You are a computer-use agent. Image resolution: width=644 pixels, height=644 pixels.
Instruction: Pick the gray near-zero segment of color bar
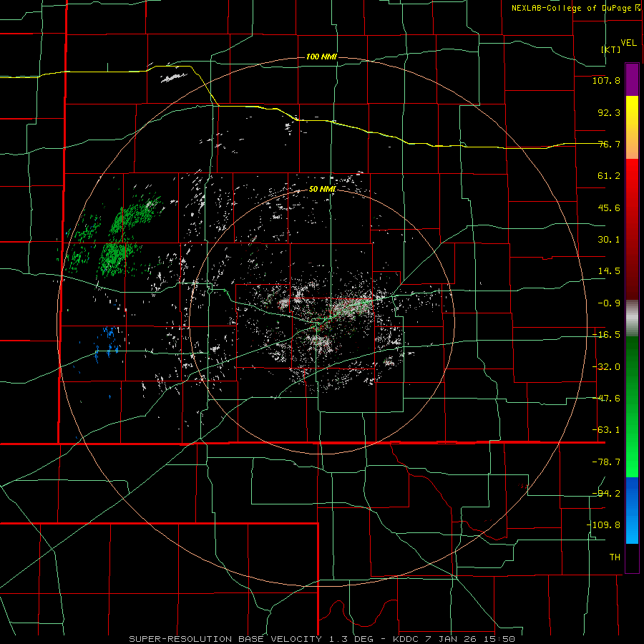[x=632, y=318]
